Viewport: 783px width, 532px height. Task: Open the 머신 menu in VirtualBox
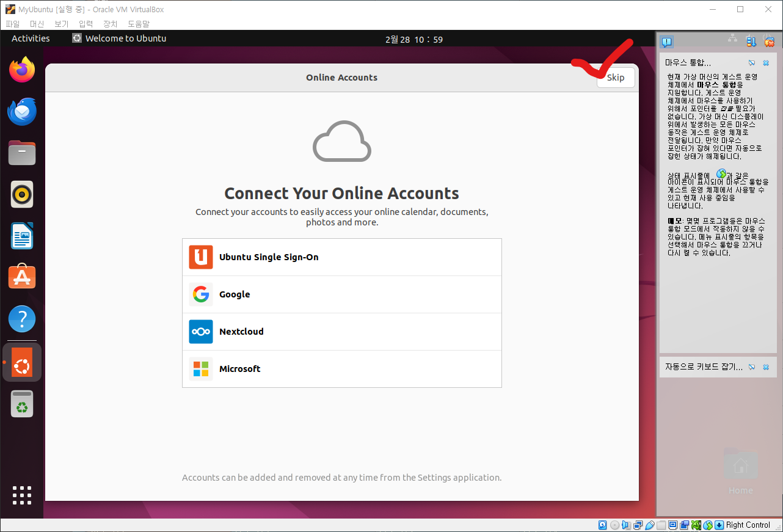click(x=37, y=24)
